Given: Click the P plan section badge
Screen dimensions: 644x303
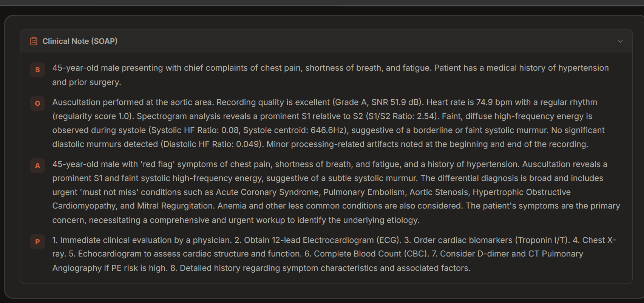Looking at the screenshot, I should pyautogui.click(x=37, y=241).
